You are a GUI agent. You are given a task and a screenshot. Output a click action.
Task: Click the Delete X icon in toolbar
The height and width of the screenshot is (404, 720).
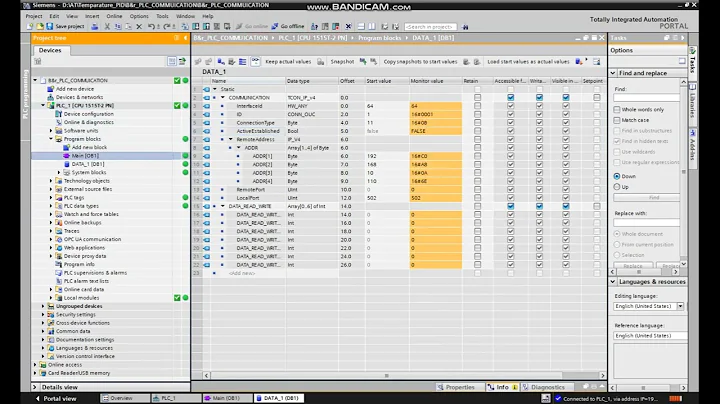[x=139, y=26]
